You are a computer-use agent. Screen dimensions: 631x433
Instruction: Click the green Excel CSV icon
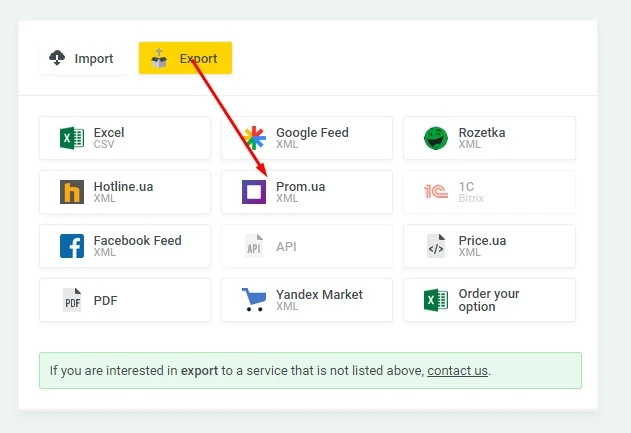coord(72,138)
